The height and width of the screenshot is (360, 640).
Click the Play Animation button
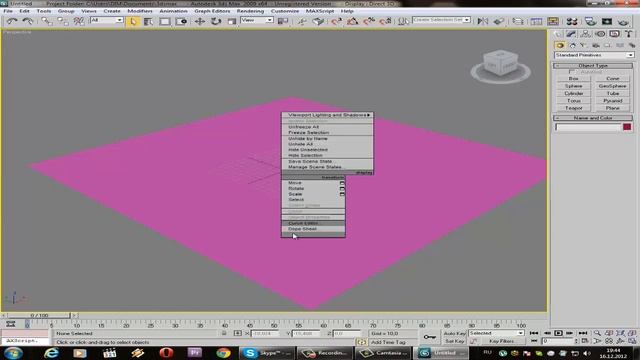(x=558, y=333)
